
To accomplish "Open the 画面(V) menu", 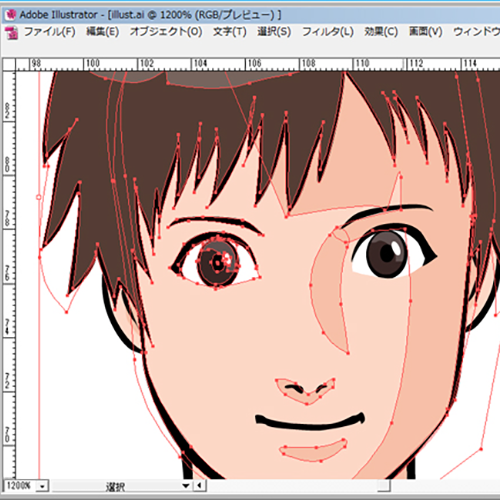I will click(426, 32).
